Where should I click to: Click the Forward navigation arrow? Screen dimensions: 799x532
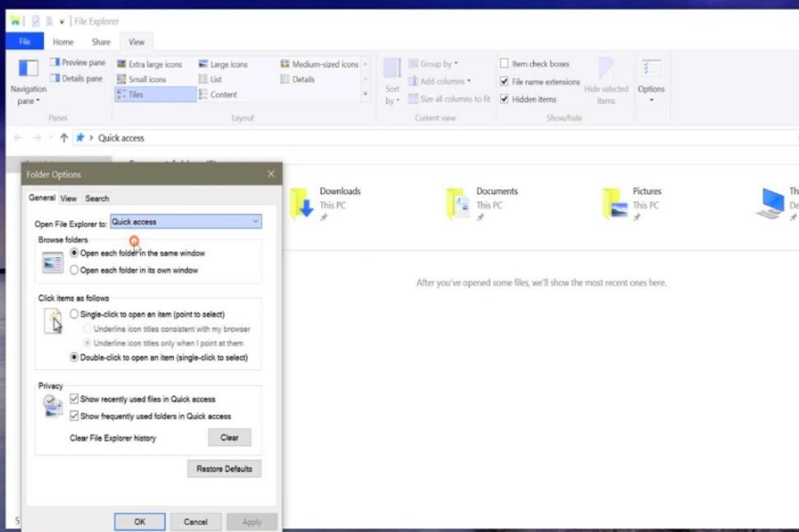36,138
